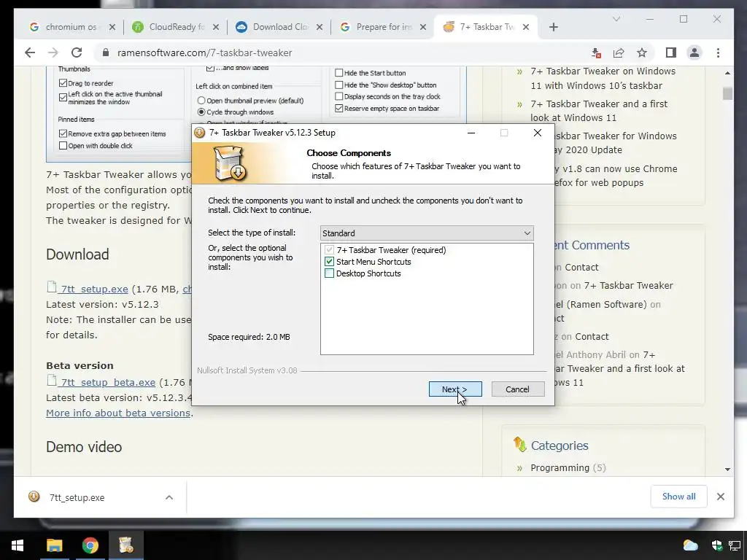Open the install type dropdown

[x=427, y=233]
